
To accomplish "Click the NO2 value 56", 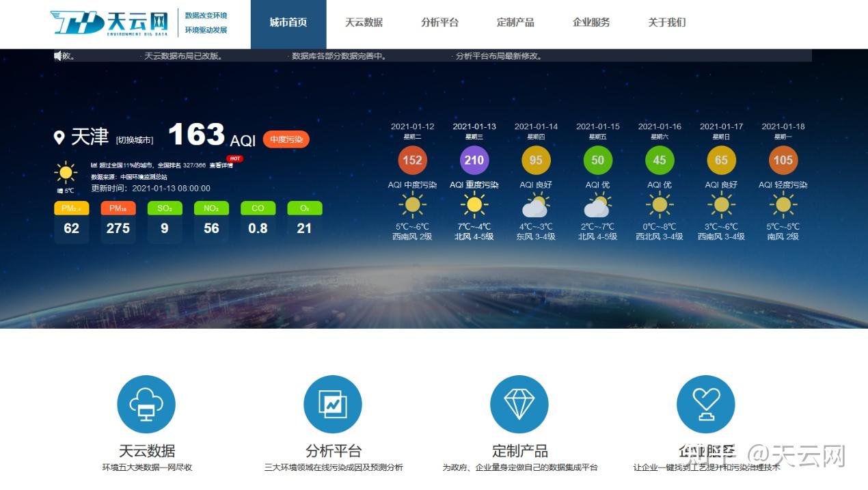I will (211, 229).
